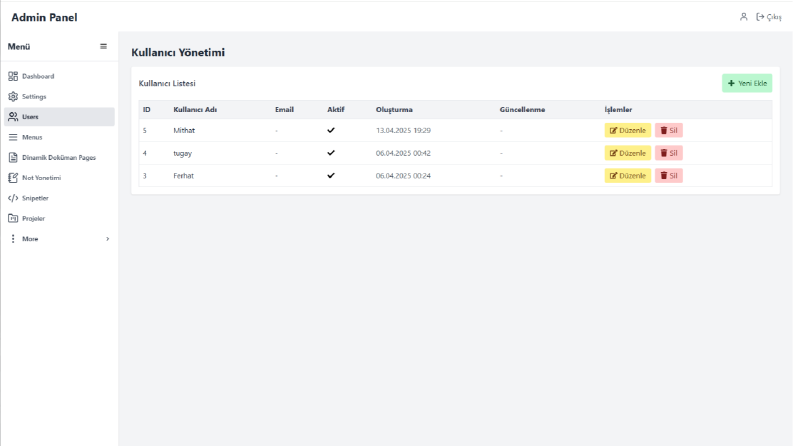Click the Aktif column header

point(336,110)
